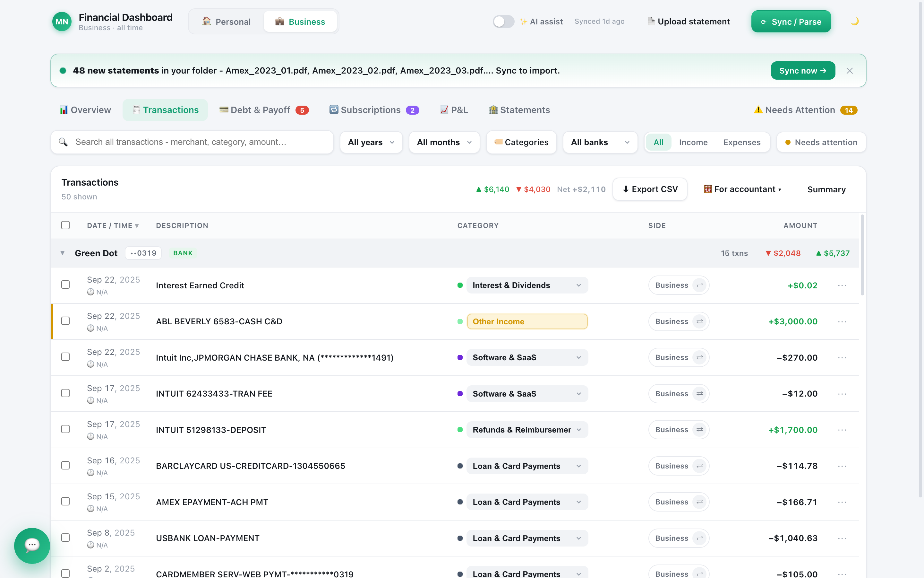This screenshot has width=924, height=578.
Task: Open category dropdown for INTUIT TRAN FEE
Action: 527,394
